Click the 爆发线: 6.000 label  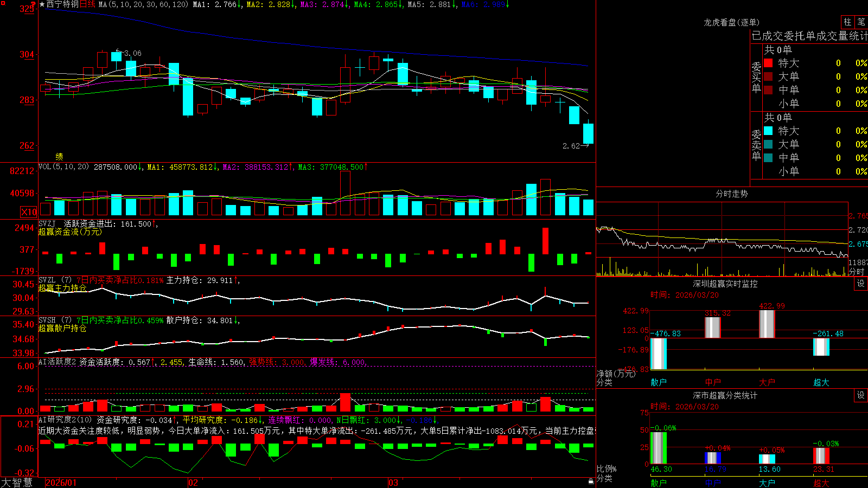tap(338, 362)
